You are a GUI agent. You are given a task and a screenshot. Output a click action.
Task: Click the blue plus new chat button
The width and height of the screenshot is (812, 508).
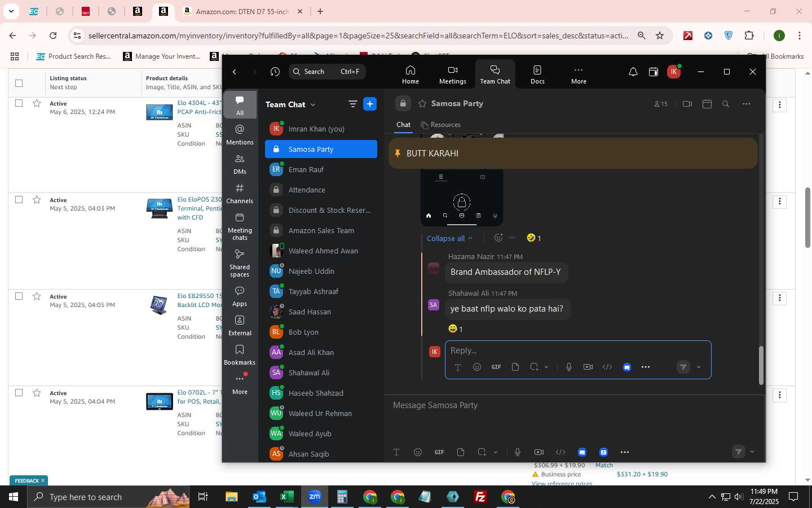pyautogui.click(x=370, y=104)
